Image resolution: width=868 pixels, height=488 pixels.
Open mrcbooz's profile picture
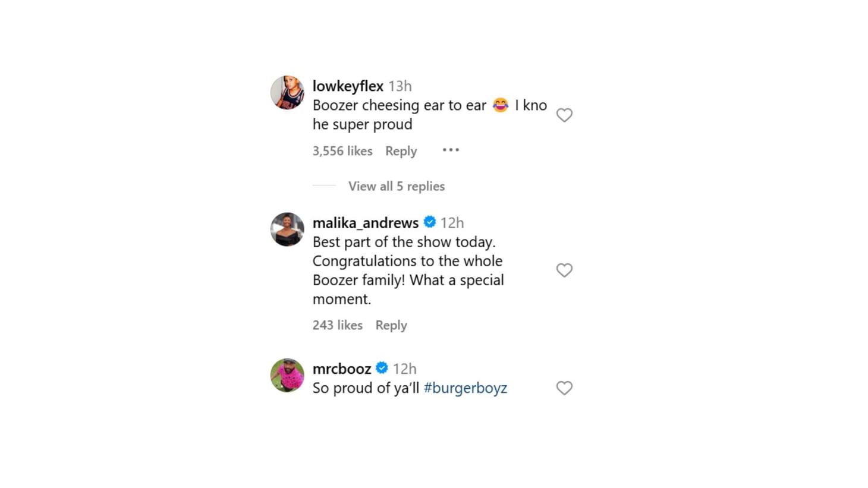(287, 375)
